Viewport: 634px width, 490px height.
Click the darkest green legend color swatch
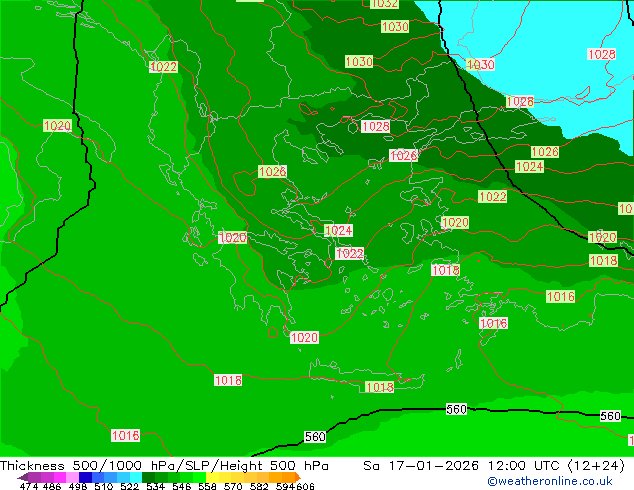coord(148,477)
